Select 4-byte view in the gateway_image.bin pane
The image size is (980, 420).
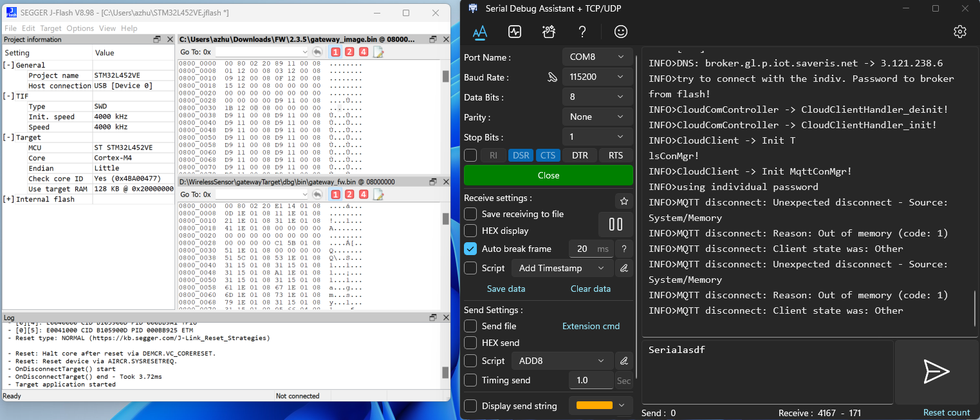364,52
